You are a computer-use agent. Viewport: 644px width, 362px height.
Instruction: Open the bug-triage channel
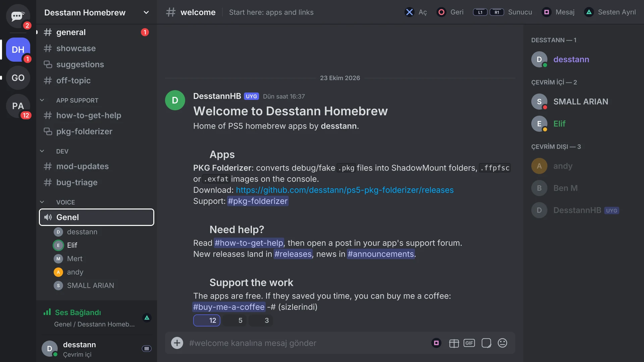(x=97, y=182)
